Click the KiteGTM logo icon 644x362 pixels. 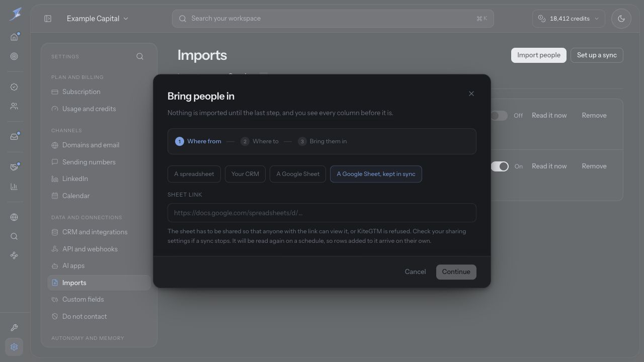coord(15,14)
